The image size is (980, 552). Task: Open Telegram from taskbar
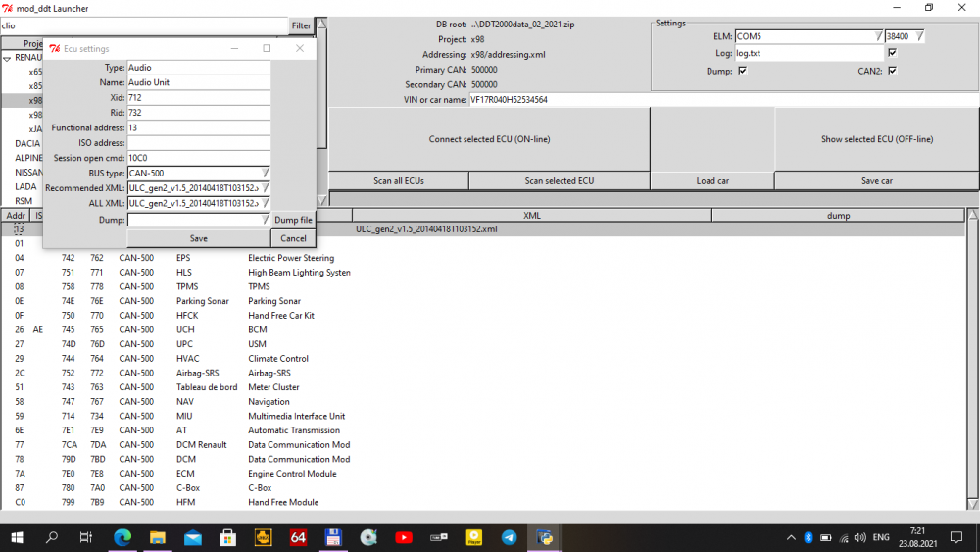(510, 537)
